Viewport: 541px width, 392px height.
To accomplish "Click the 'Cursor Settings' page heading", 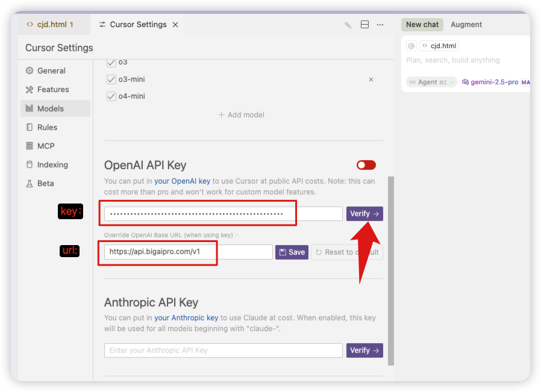I will (x=59, y=48).
